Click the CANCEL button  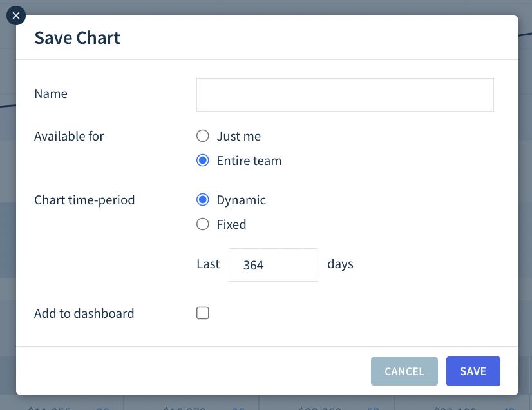click(404, 371)
